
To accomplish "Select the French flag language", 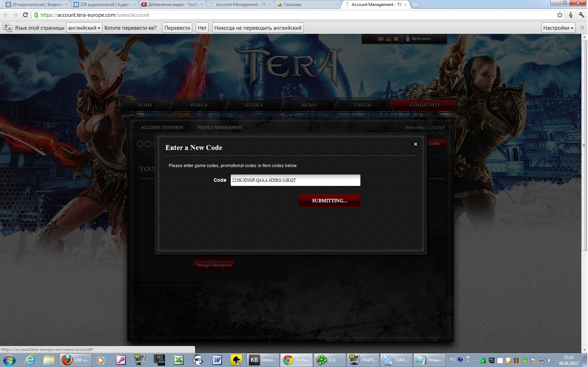I will [x=396, y=39].
